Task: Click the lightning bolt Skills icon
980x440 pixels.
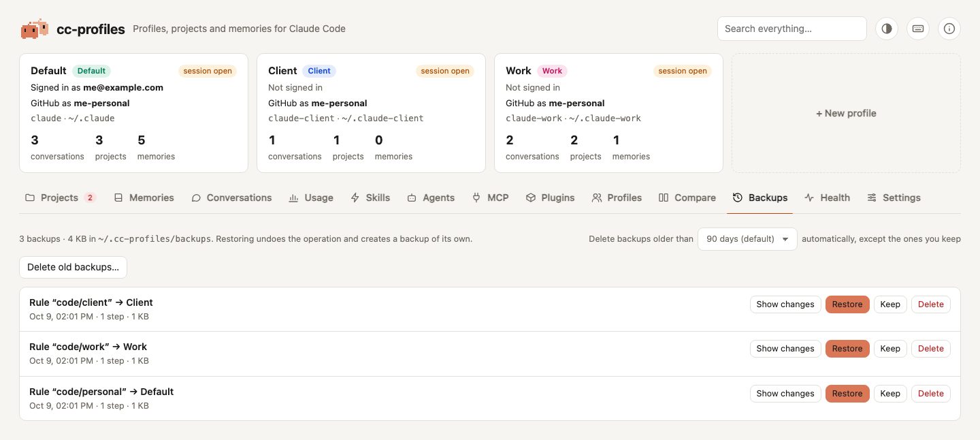Action: click(355, 198)
